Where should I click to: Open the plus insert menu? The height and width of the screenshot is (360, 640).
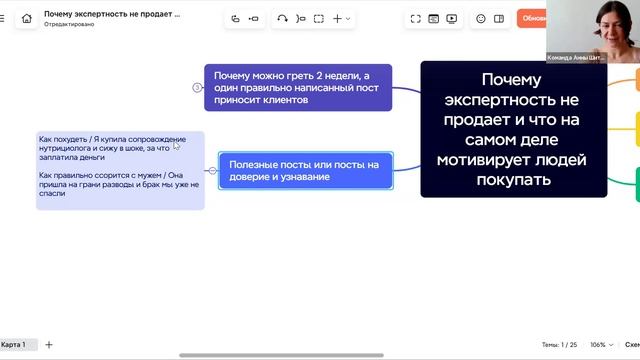tap(337, 19)
